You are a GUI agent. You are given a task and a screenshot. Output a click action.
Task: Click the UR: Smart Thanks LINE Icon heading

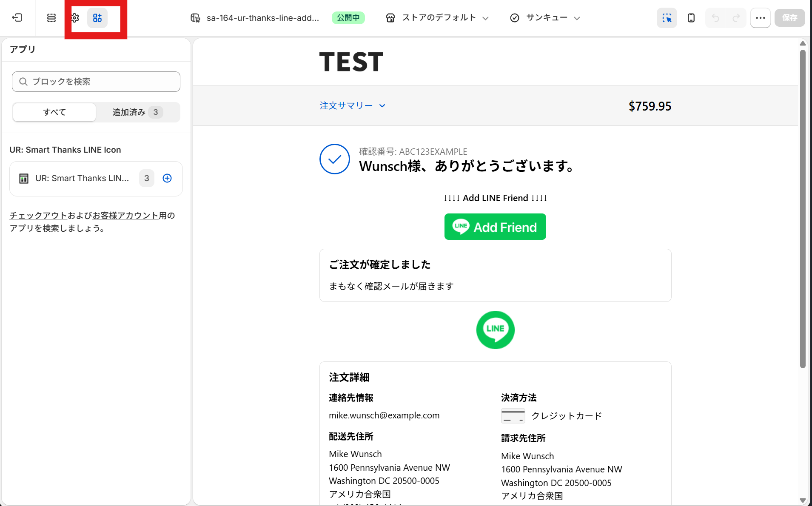point(66,150)
